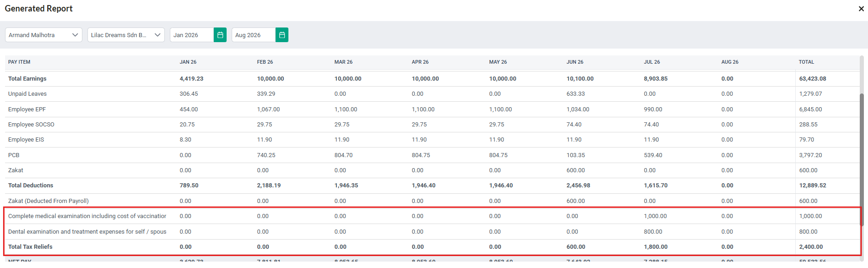868x268 pixels.
Task: Select the Total Tax Reliefs row label
Action: pos(30,247)
